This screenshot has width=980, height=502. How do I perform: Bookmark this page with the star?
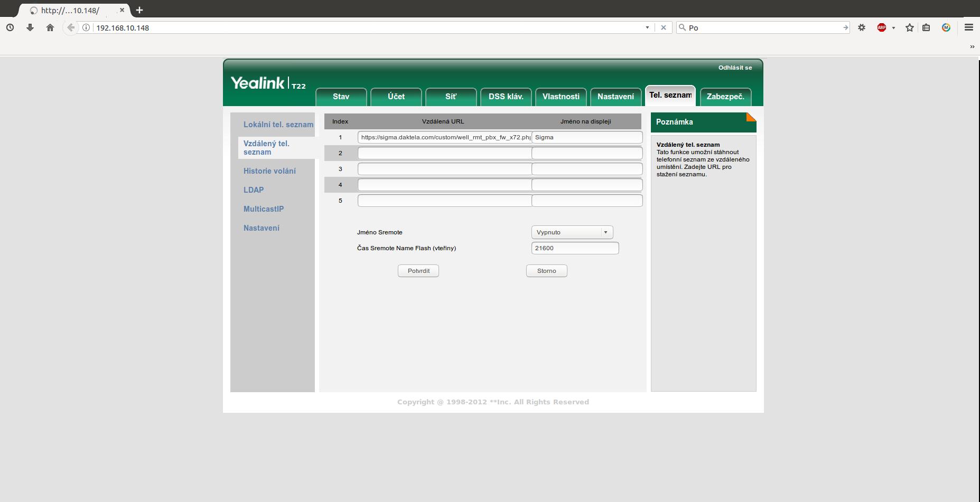(x=909, y=27)
